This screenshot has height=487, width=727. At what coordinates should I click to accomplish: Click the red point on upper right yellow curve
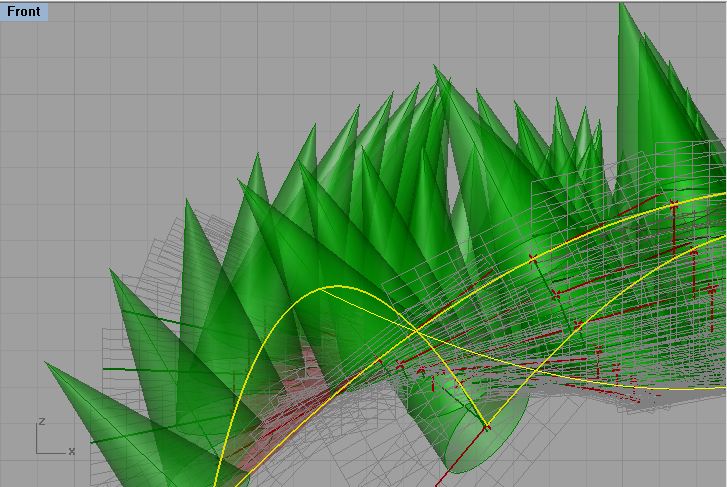pyautogui.click(x=674, y=205)
